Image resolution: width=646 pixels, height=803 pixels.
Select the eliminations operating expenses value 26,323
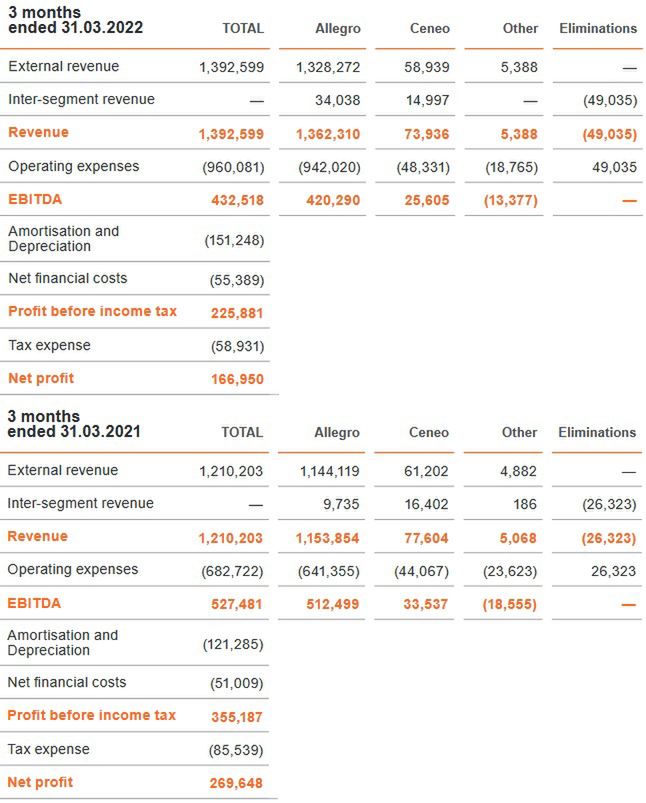614,572
